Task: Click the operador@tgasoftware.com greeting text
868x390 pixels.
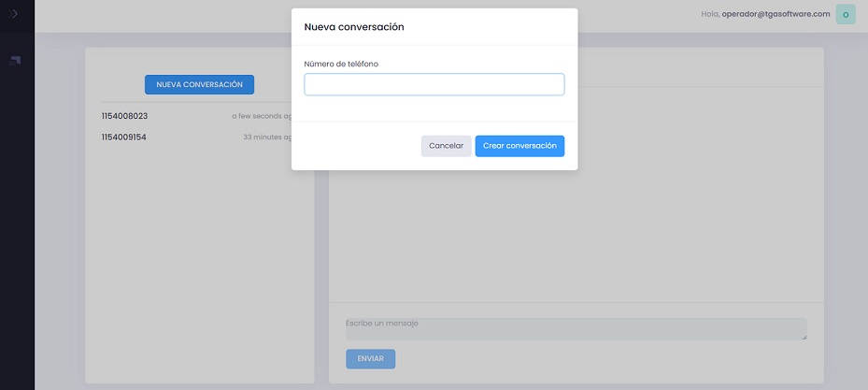Action: pyautogui.click(x=765, y=14)
